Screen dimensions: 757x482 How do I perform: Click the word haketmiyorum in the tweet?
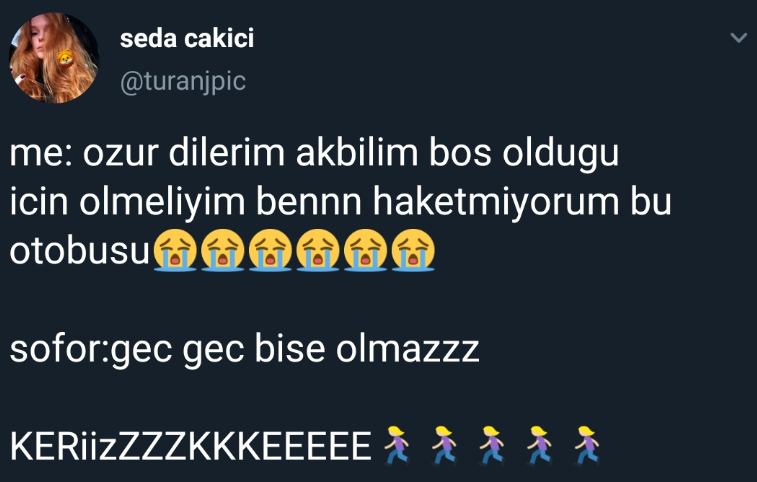pyautogui.click(x=496, y=201)
